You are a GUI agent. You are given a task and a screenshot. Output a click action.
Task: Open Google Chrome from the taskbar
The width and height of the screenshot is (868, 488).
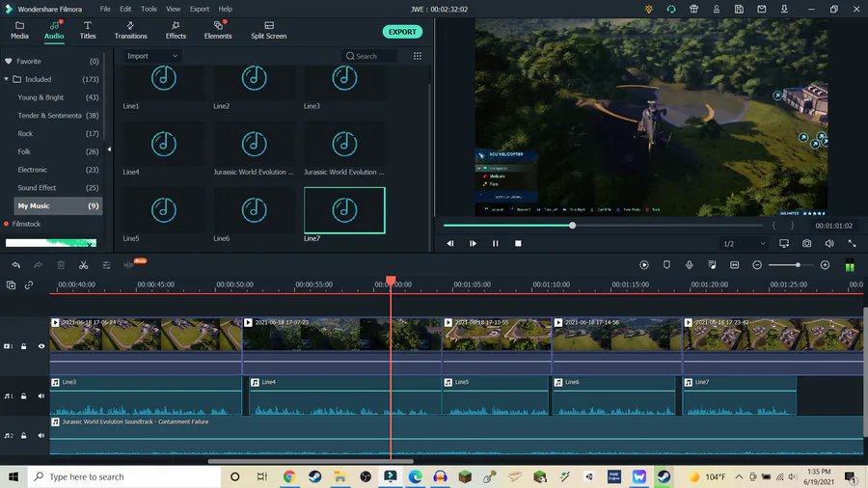click(289, 476)
